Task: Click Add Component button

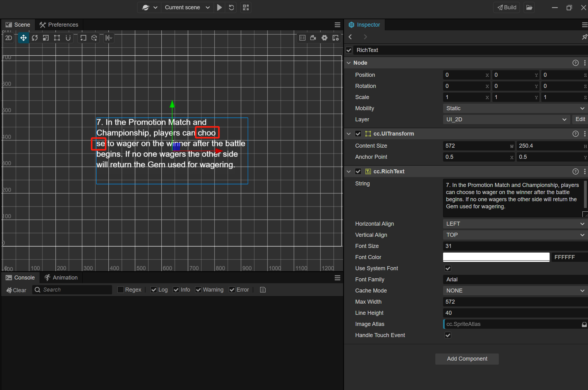Action: point(467,359)
